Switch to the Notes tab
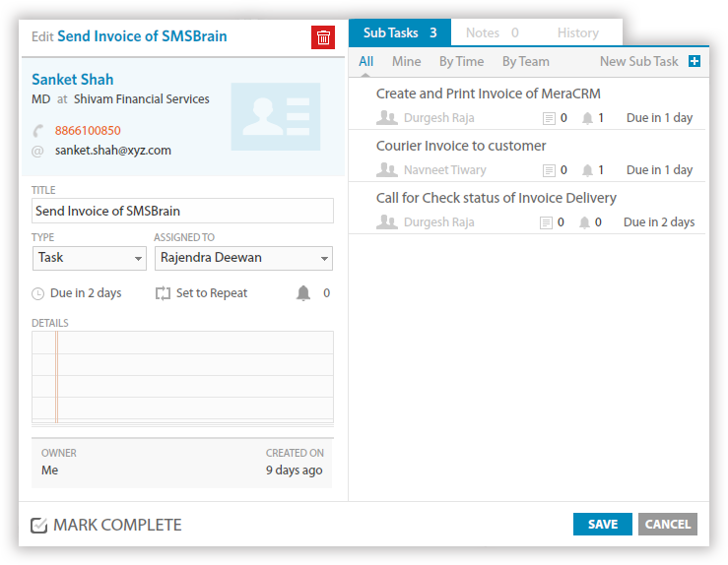728x565 pixels. tap(492, 32)
